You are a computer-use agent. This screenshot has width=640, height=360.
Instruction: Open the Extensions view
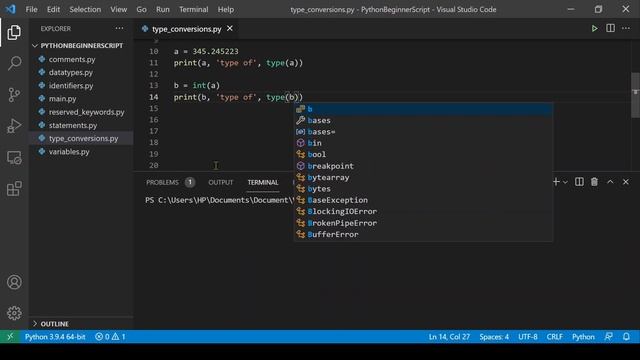pos(14,189)
